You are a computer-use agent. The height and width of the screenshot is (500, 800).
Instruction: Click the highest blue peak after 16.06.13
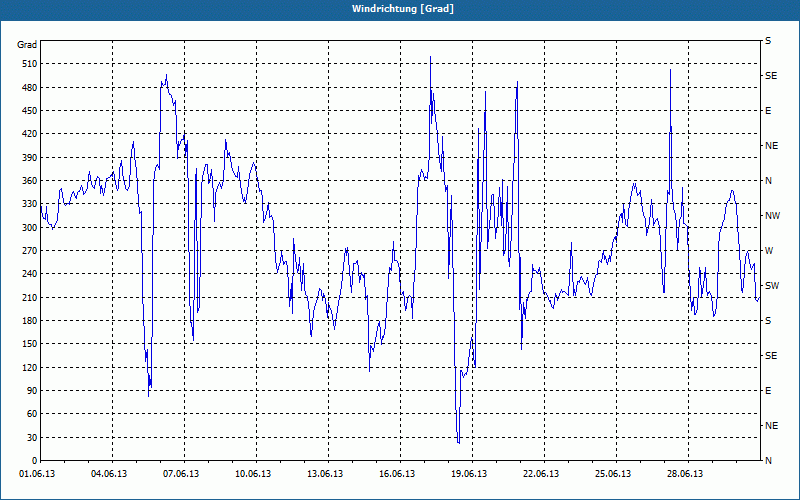(431, 57)
